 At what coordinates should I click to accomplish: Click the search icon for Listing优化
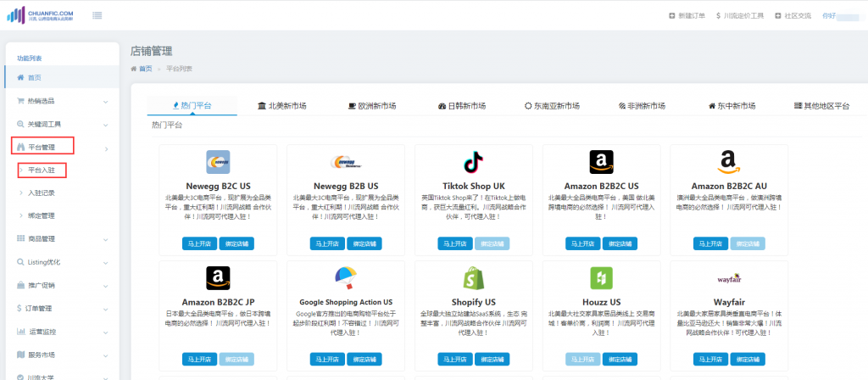coord(20,262)
